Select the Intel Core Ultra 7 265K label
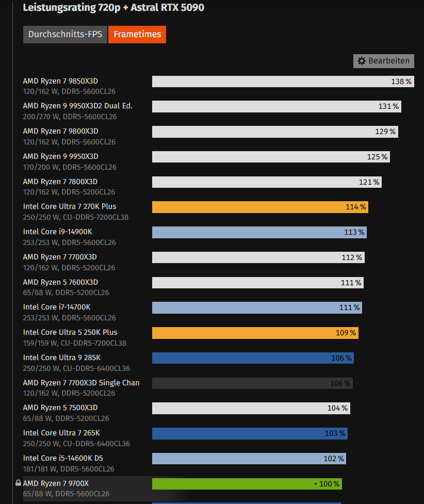The width and height of the screenshot is (424, 504). coord(61,433)
